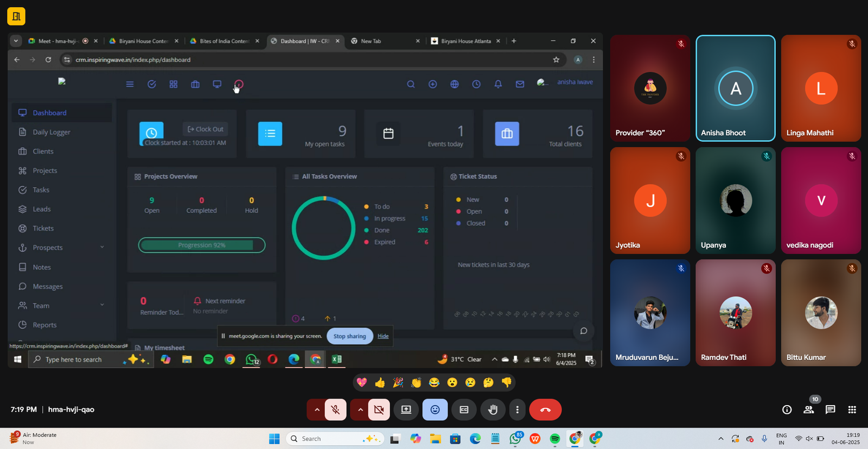This screenshot has width=868, height=449.
Task: Click the tasks overview donut chart
Action: coord(323,228)
